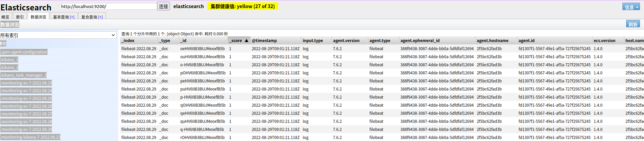Click the 刷新 refresh button
Viewport: 644px width, 141px height.
point(633,24)
